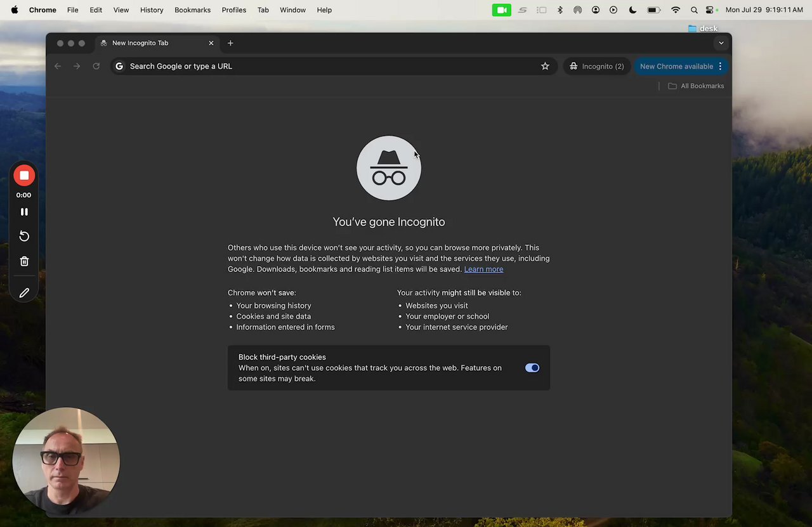The height and width of the screenshot is (527, 812).
Task: Click the play circle icon in menu bar
Action: point(613,10)
